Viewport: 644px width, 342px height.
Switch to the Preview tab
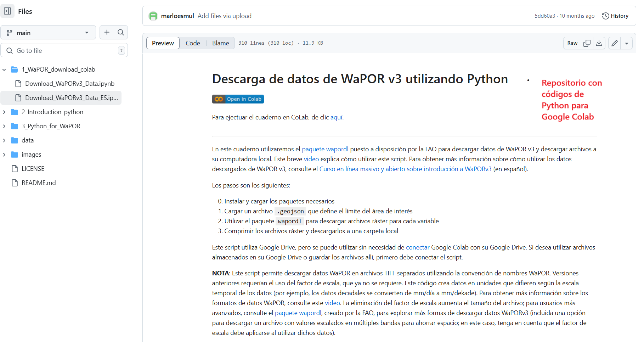point(163,43)
